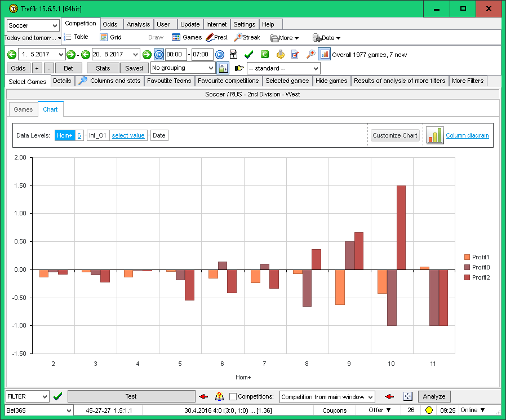Viewport: 506px width, 420px height.
Task: Toggle the Hom+ data level button
Action: [x=64, y=135]
